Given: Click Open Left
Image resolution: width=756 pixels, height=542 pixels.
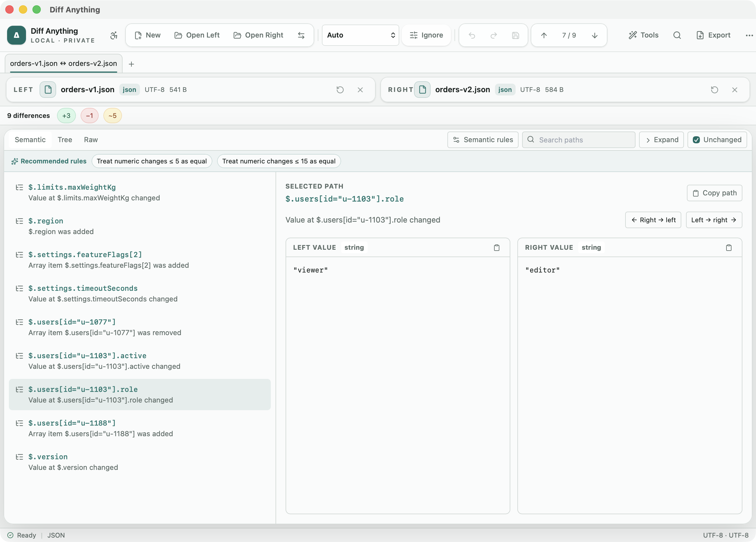Looking at the screenshot, I should click(197, 35).
